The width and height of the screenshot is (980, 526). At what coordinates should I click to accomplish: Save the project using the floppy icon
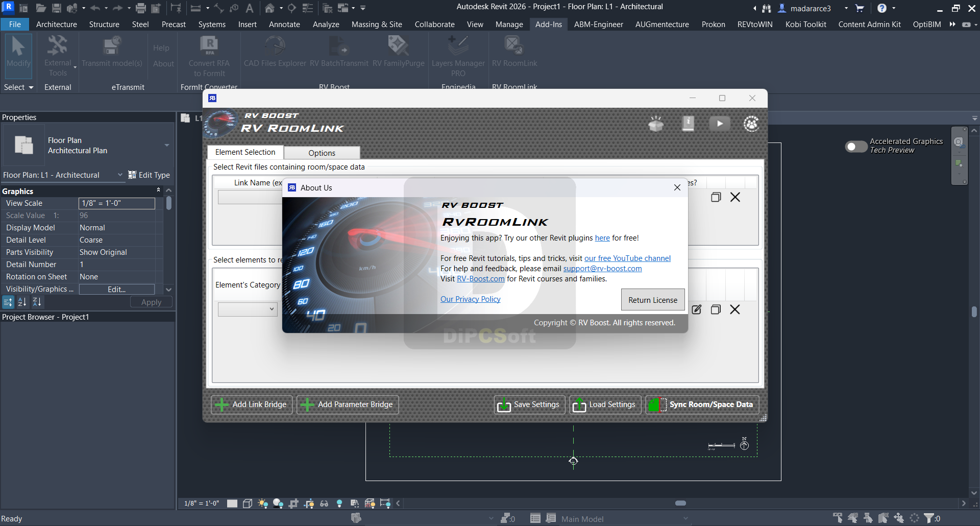pos(56,8)
